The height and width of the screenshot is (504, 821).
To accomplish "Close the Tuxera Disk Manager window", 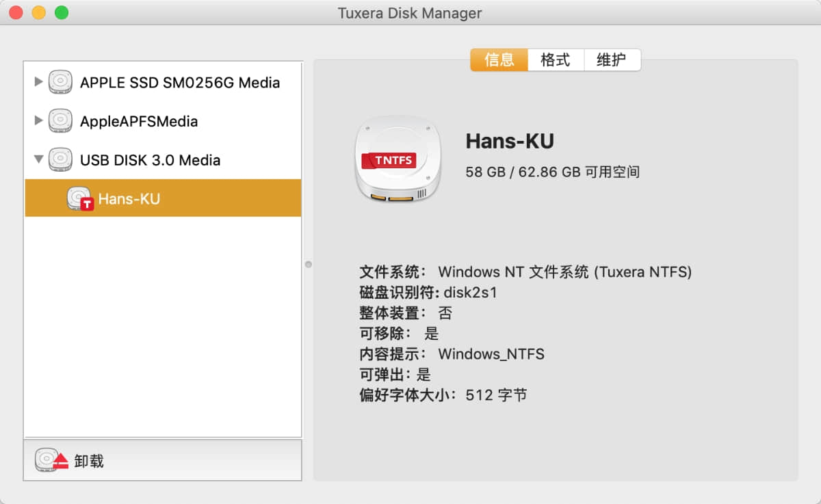I will pyautogui.click(x=16, y=13).
